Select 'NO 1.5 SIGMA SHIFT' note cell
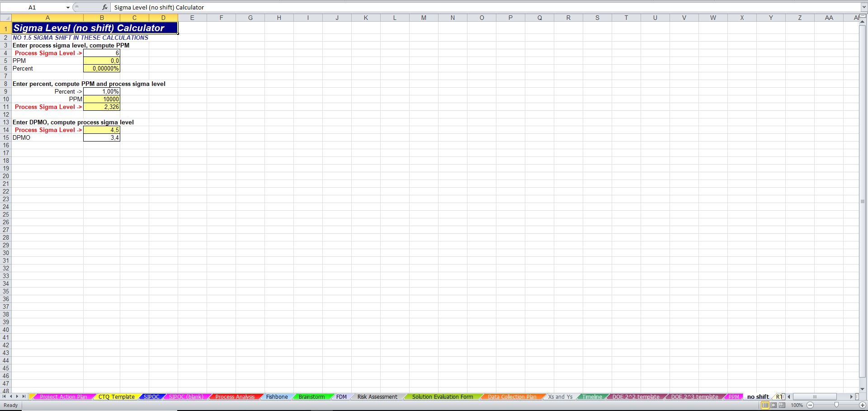The width and height of the screenshot is (868, 411). tap(80, 38)
